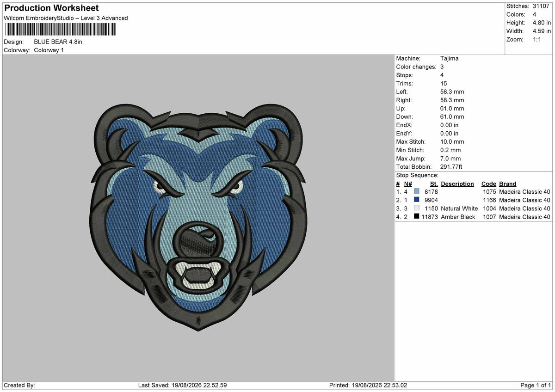Click the 'Colorway 1' value

click(x=49, y=50)
